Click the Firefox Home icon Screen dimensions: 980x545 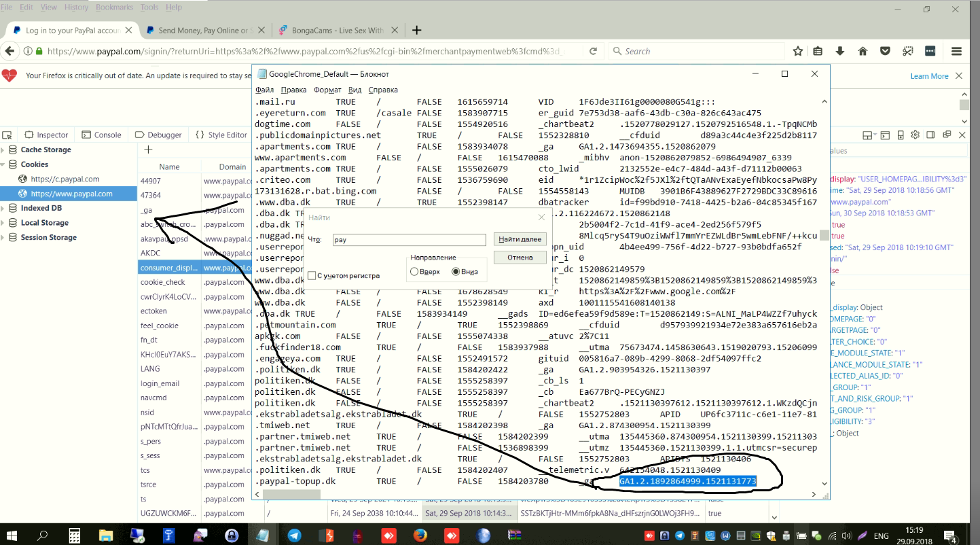pos(863,51)
